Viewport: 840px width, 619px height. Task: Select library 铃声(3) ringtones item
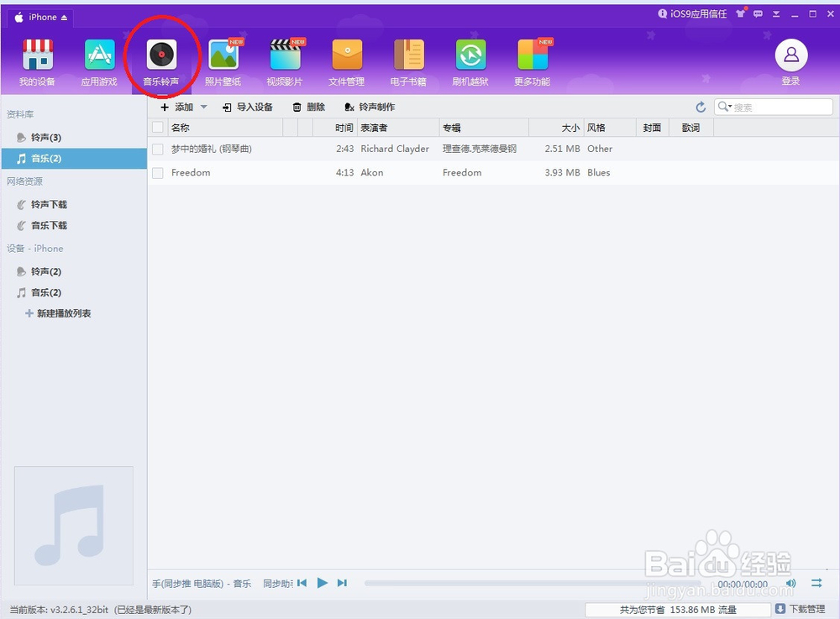(x=74, y=138)
